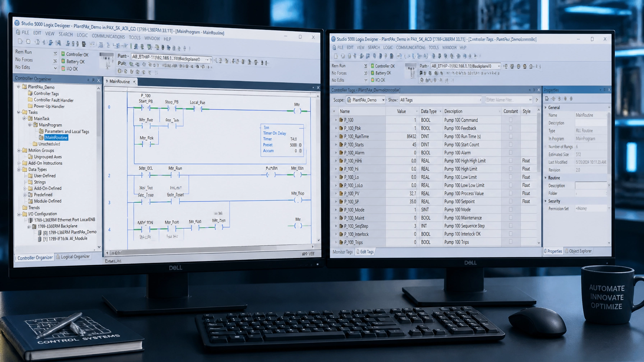The image size is (644, 362).
Task: Expand the P_100_HiHi tag row
Action: [x=336, y=161]
